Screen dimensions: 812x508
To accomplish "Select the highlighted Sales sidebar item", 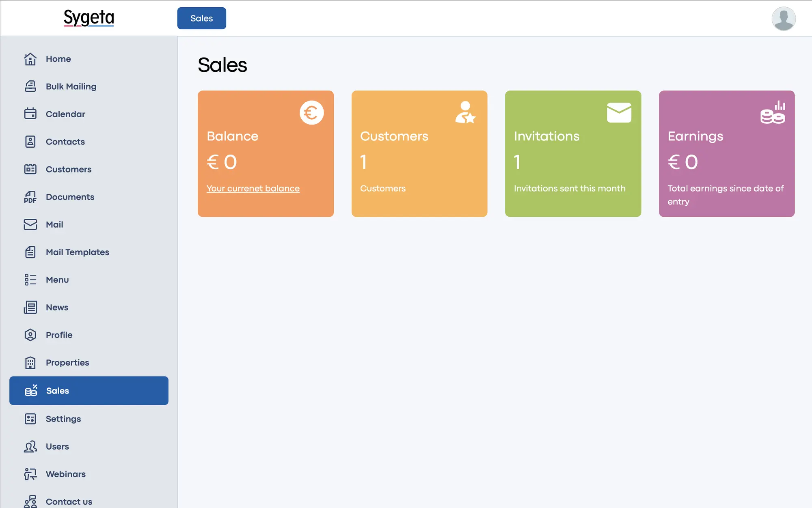I will pyautogui.click(x=89, y=390).
